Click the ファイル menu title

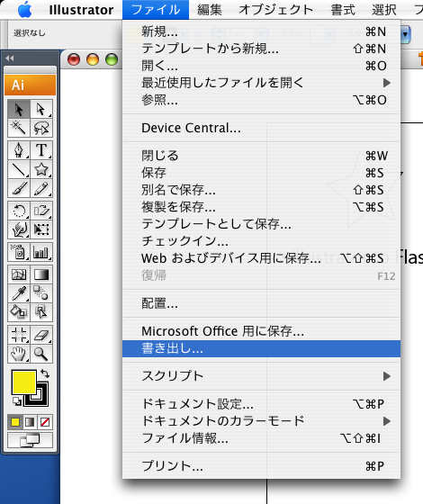(156, 10)
